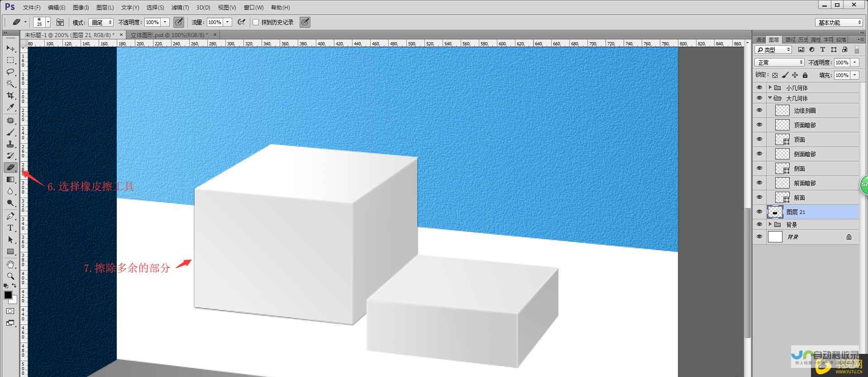Hide the 小几何体 group
Image resolution: width=868 pixels, height=377 pixels.
click(x=759, y=87)
